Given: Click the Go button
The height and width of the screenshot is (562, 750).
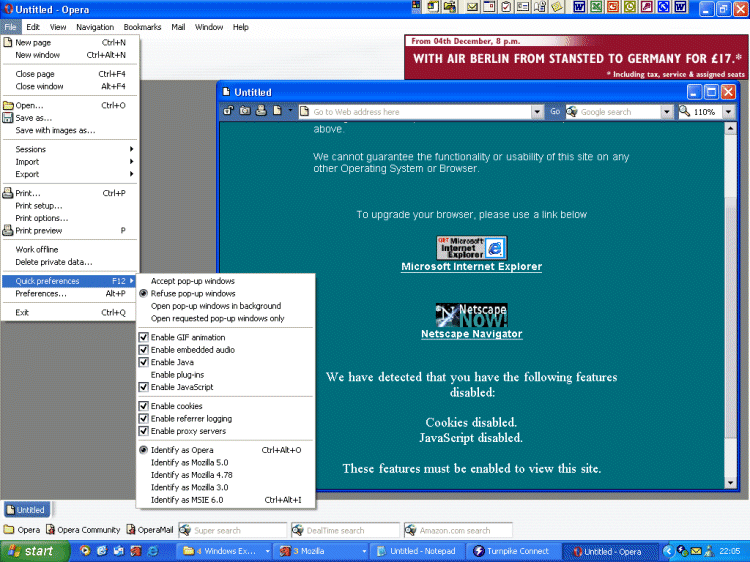Looking at the screenshot, I should point(555,111).
